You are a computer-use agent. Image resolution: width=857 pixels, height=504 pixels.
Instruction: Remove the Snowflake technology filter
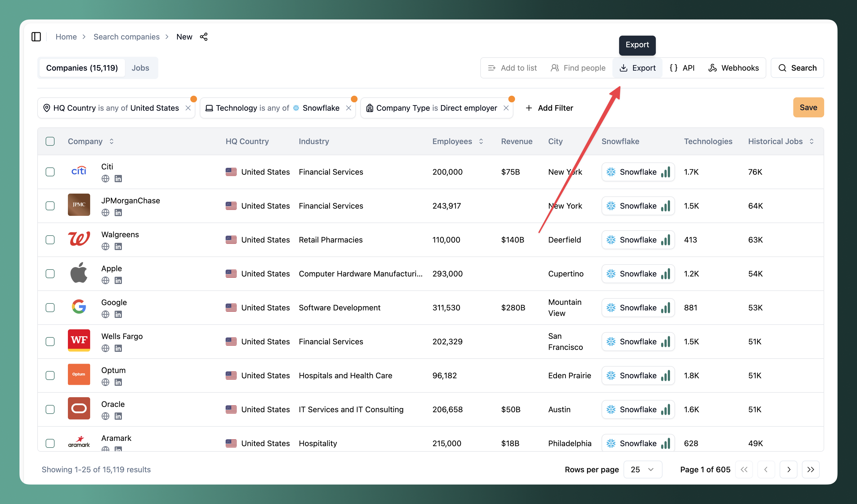click(349, 108)
